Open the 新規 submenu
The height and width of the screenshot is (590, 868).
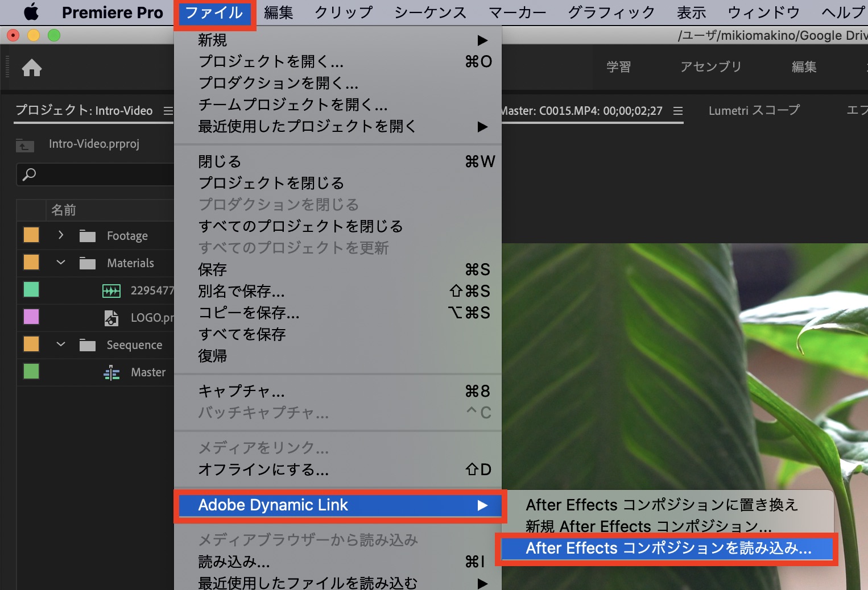pos(338,40)
